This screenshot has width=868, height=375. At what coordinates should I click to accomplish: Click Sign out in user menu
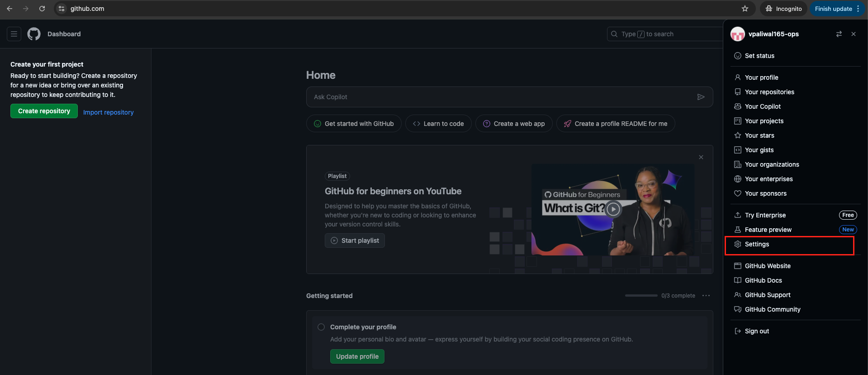pyautogui.click(x=757, y=331)
